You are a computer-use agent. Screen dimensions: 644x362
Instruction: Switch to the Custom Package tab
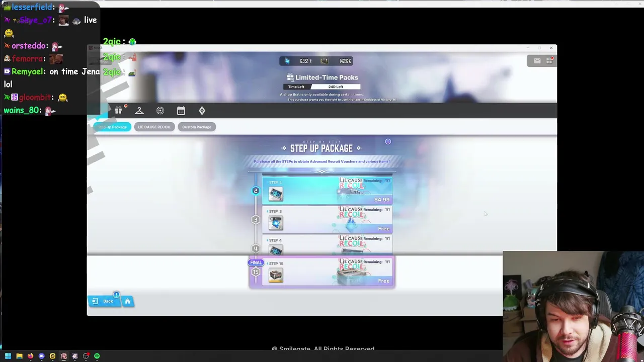(x=197, y=127)
